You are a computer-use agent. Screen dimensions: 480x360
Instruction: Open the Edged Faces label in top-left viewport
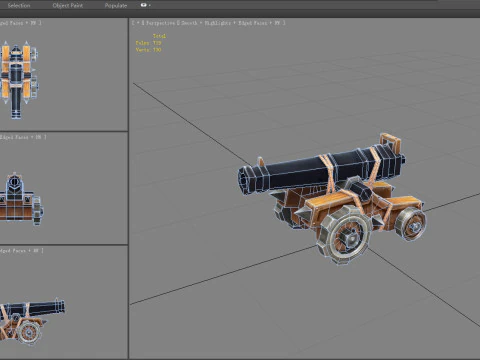point(12,23)
